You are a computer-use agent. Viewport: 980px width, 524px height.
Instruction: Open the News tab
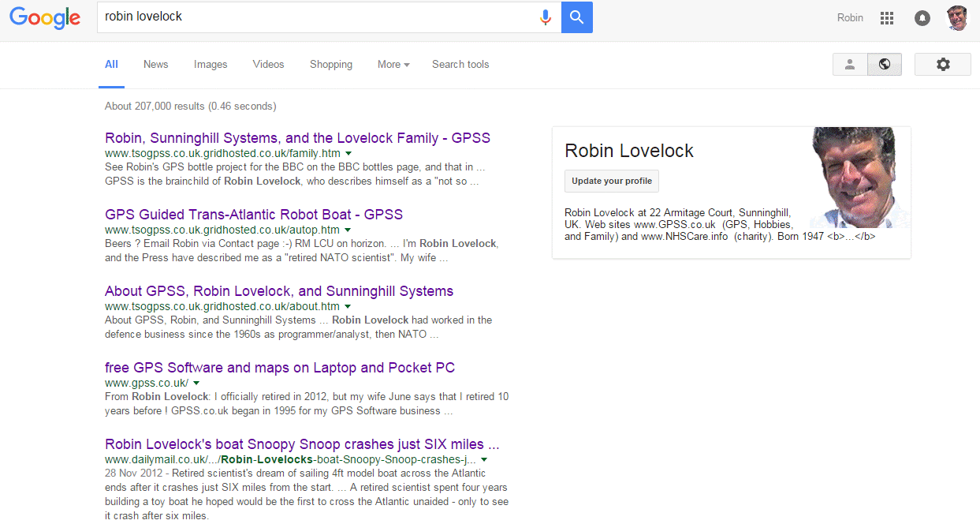155,64
